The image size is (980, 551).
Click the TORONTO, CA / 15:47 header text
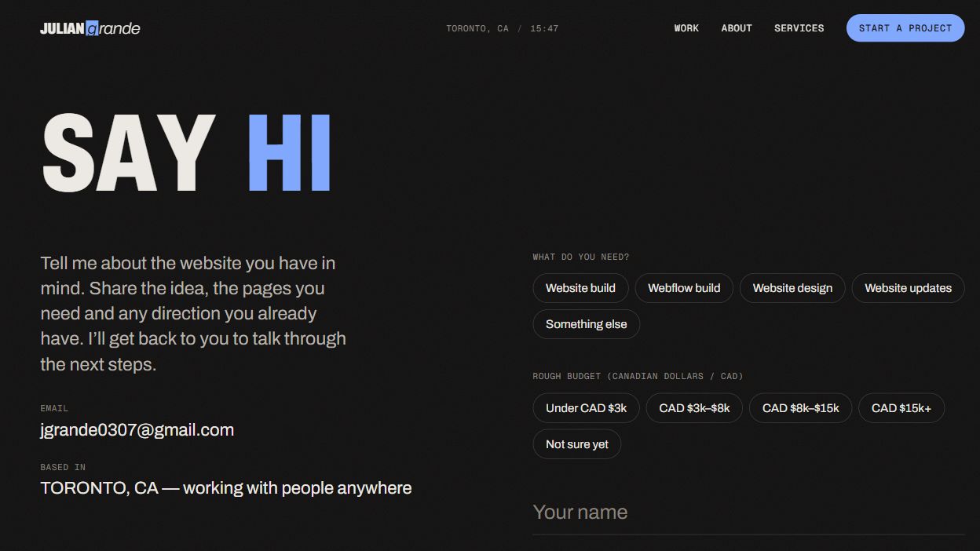pyautogui.click(x=503, y=28)
